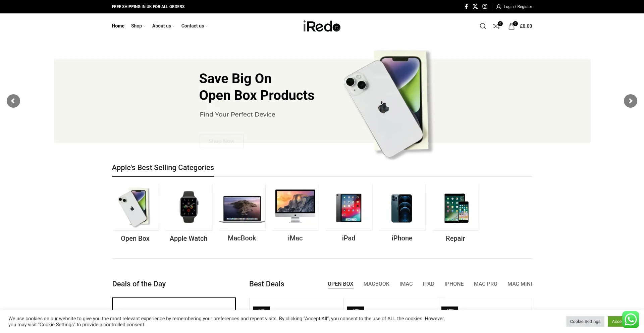
Task: Go to previous slide arrow
Action: click(13, 101)
